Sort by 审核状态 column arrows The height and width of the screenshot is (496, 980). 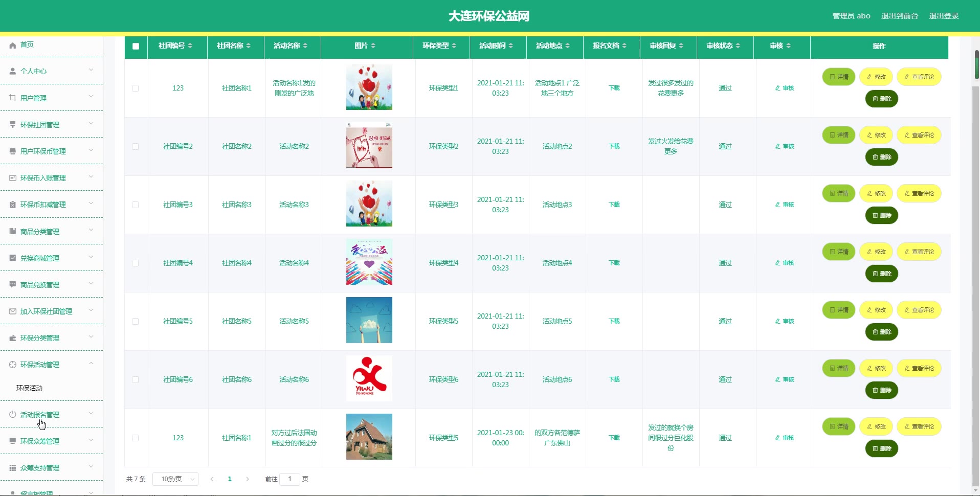tap(738, 46)
